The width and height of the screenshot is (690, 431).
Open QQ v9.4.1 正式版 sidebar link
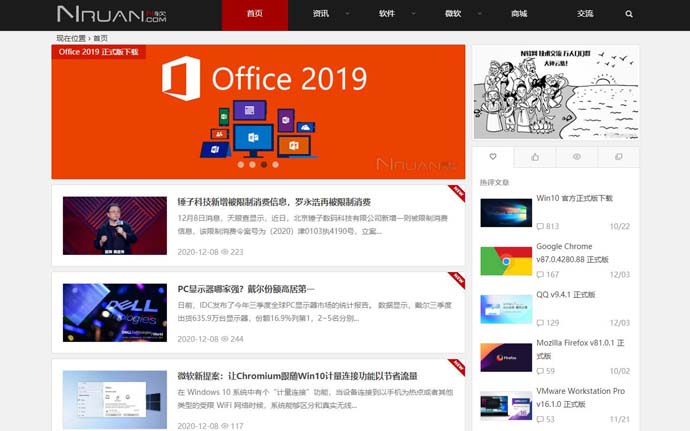point(565,295)
